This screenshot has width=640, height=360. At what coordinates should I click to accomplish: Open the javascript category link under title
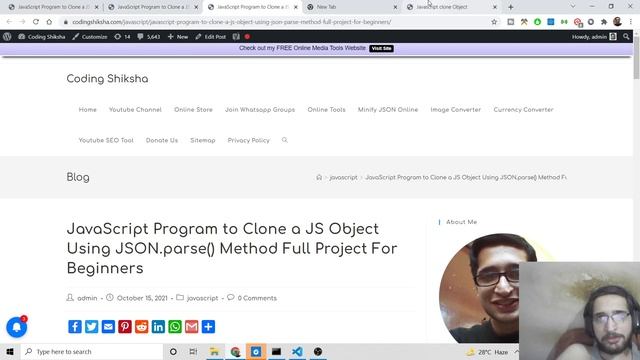[202, 298]
